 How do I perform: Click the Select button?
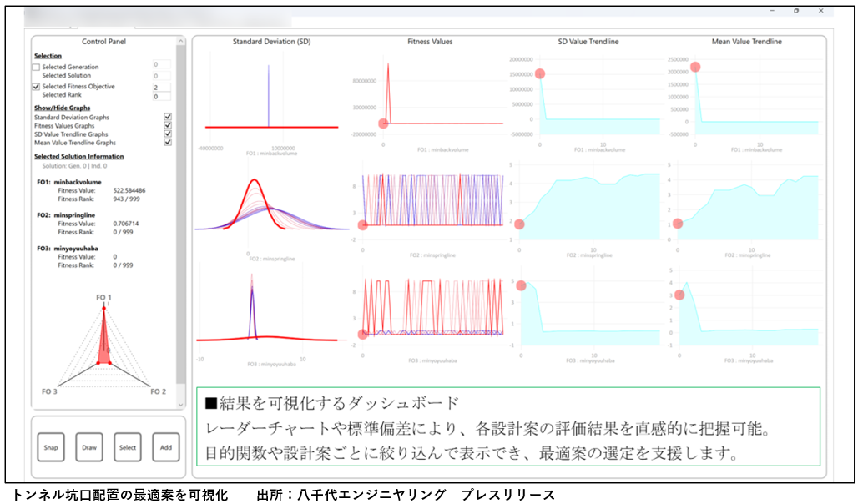tap(128, 447)
